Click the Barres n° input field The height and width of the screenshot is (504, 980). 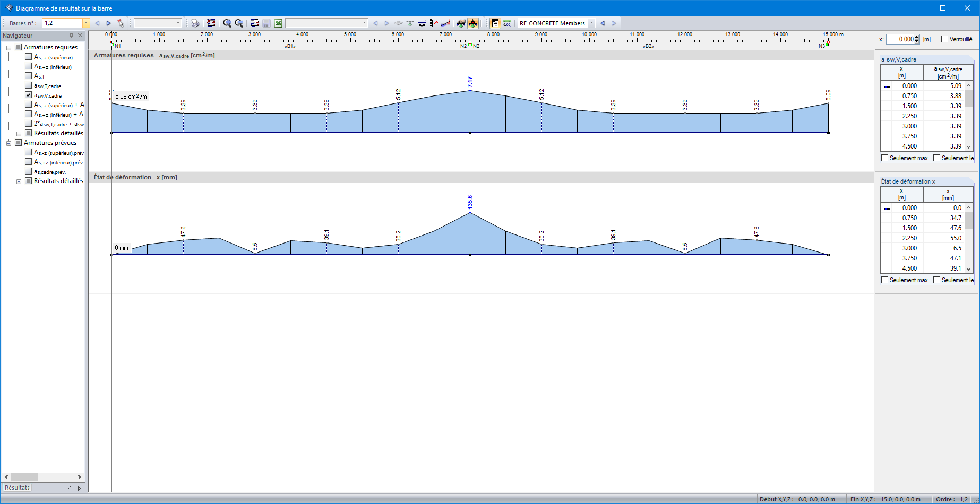click(63, 23)
